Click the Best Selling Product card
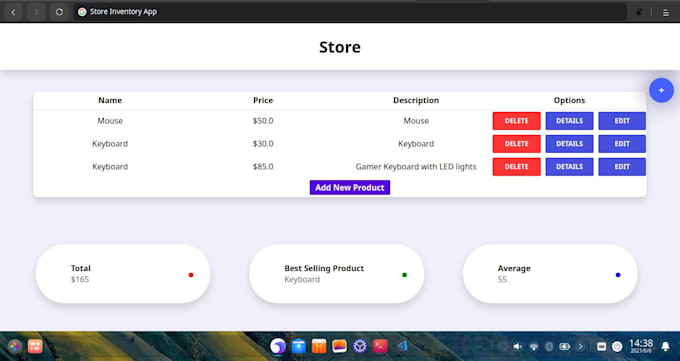680x361 pixels. point(337,274)
